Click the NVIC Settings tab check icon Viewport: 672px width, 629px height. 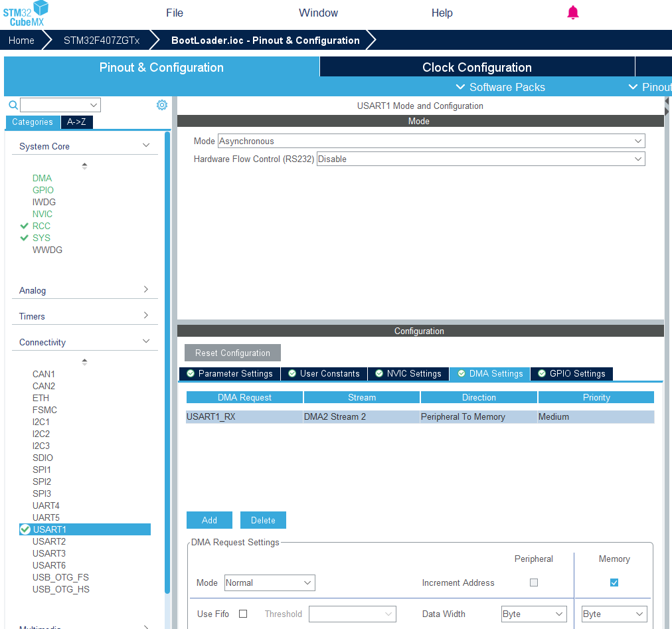pos(379,373)
